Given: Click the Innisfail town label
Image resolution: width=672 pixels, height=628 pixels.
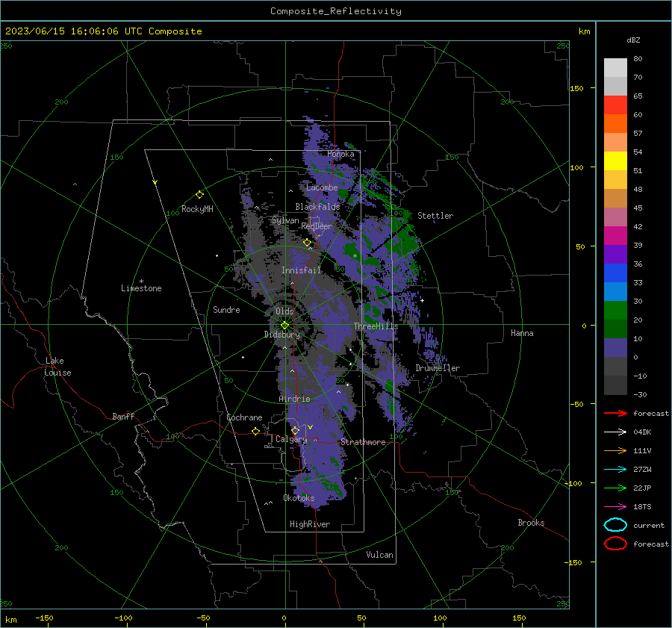Looking at the screenshot, I should pos(301,270).
